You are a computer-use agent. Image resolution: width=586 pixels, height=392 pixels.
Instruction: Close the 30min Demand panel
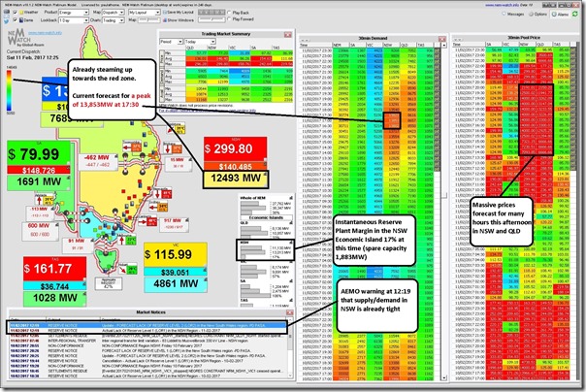pos(441,39)
